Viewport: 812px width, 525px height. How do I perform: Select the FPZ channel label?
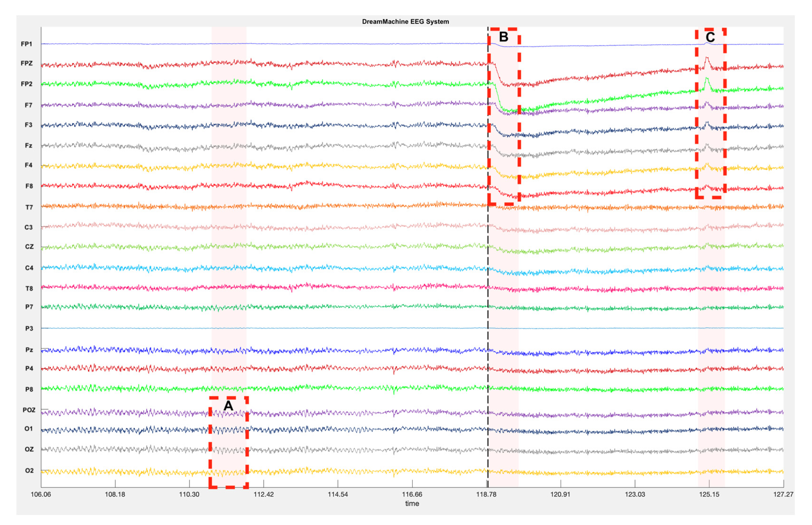point(27,64)
